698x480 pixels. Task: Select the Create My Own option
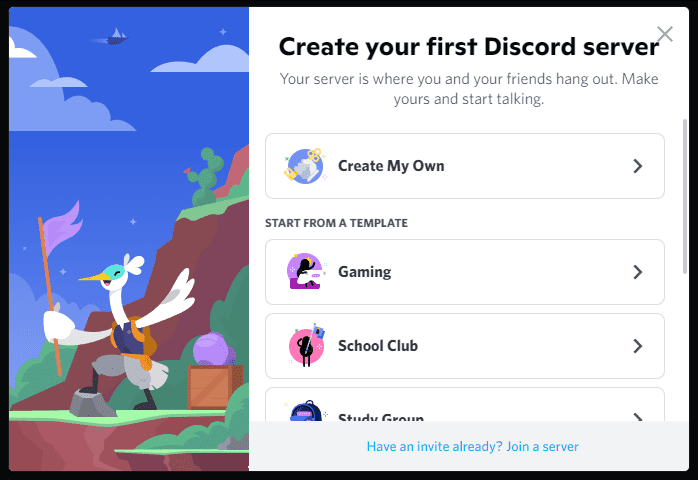pos(465,166)
